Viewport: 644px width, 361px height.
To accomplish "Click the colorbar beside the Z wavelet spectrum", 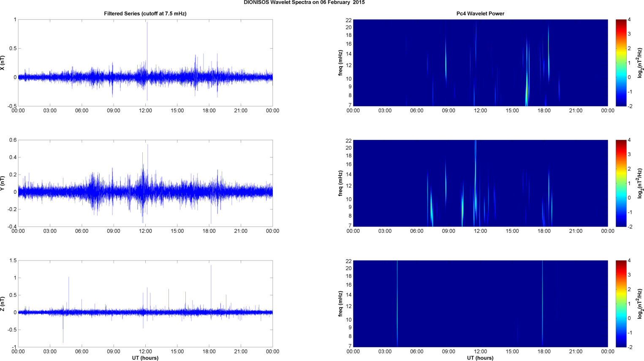I will tap(621, 304).
